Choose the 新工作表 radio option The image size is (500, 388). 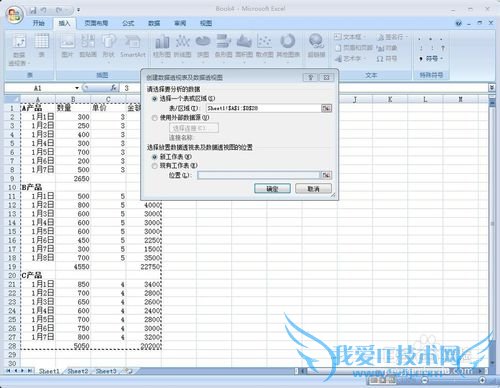[x=154, y=157]
